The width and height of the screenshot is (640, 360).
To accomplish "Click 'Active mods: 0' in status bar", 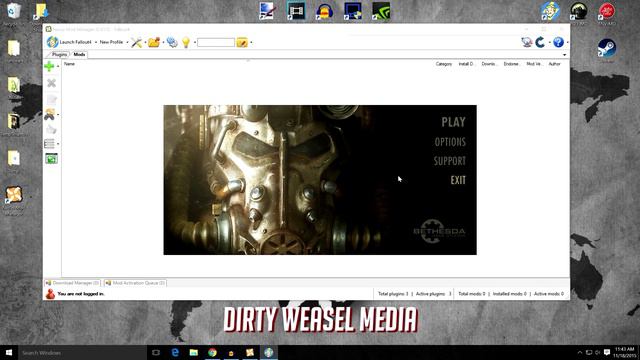I will pos(549,294).
